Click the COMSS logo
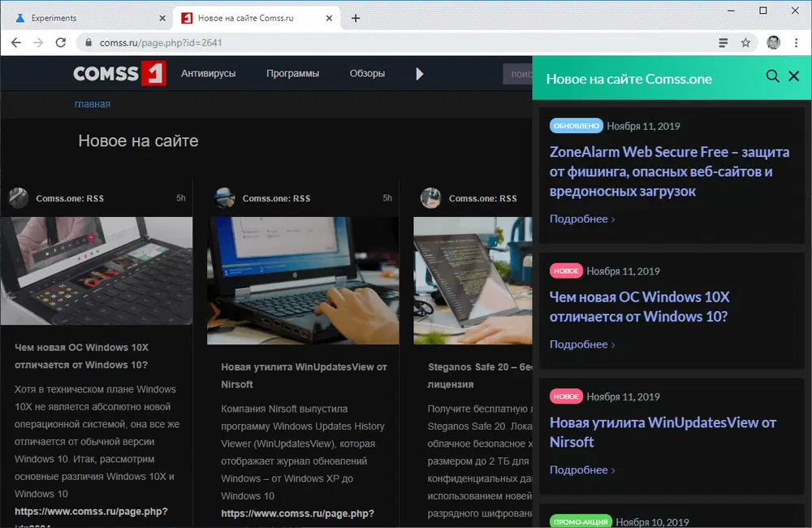This screenshot has height=528, width=812. [119, 73]
